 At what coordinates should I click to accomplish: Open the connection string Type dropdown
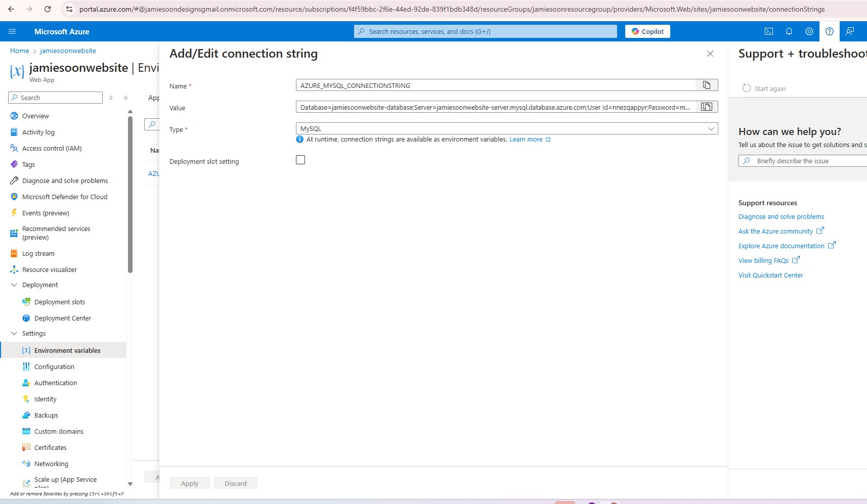(711, 128)
